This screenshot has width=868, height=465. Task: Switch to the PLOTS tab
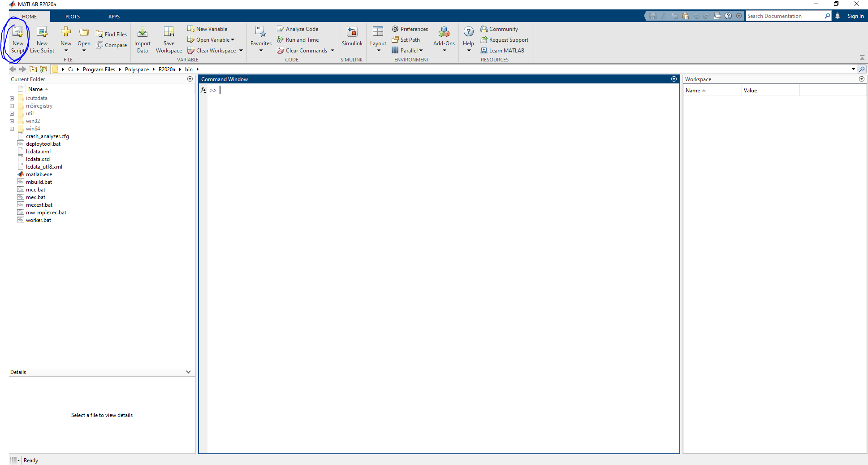point(73,16)
